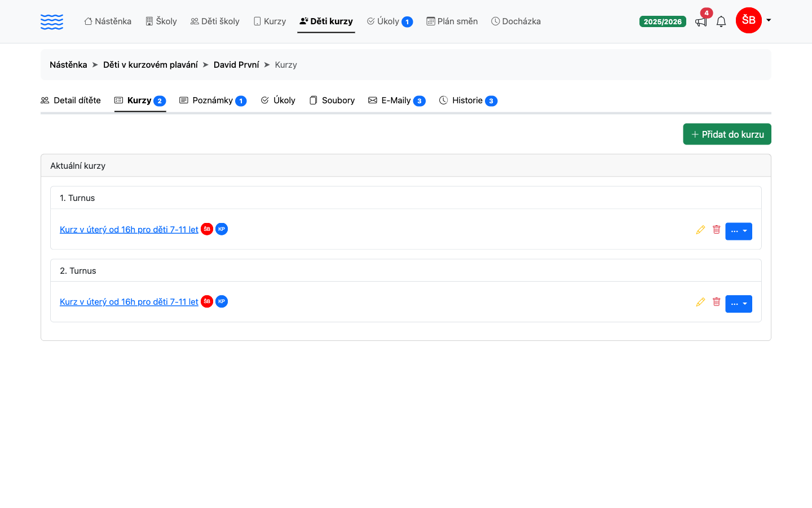Click ŠB badge in 2. Turnus row
The image size is (812, 508).
(207, 301)
